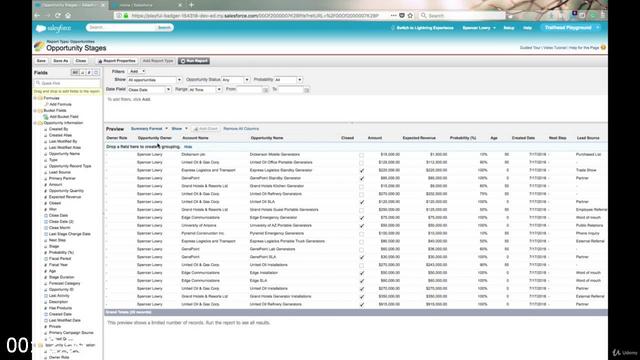Open the Summary Format dropdown

coord(149,129)
